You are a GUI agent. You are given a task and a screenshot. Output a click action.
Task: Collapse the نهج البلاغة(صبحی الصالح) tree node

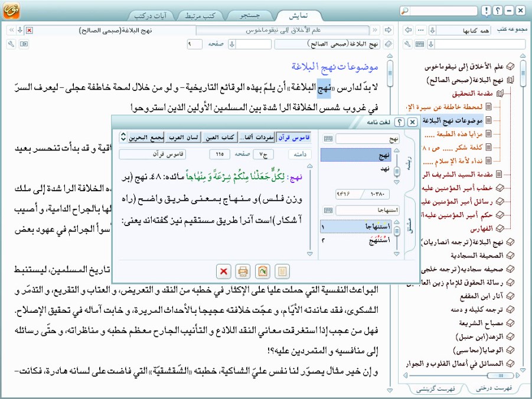510,80
